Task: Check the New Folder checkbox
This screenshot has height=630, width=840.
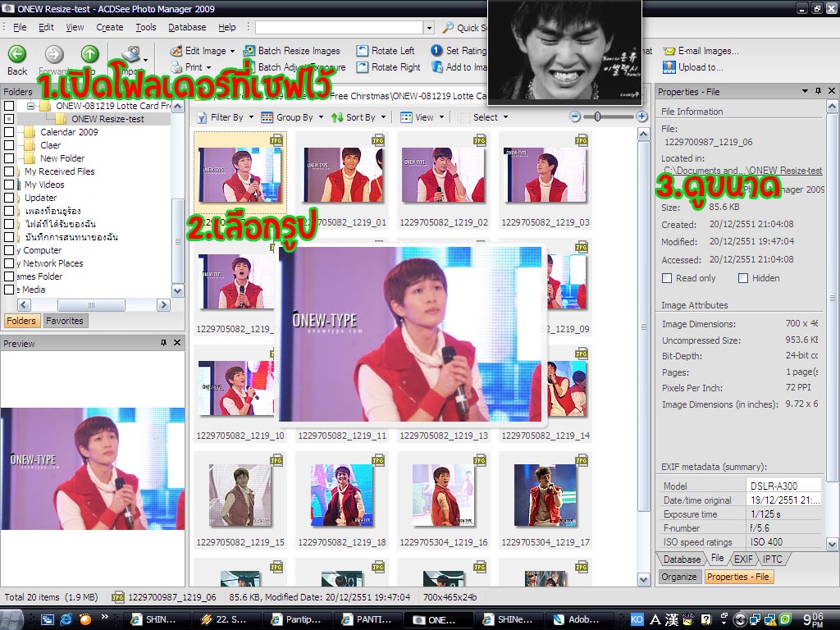Action: point(9,158)
